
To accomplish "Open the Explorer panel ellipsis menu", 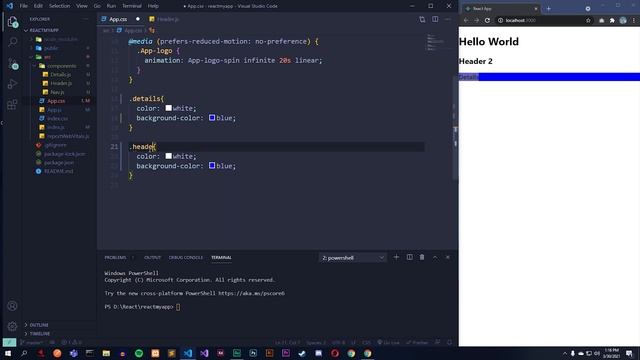I will (86, 19).
